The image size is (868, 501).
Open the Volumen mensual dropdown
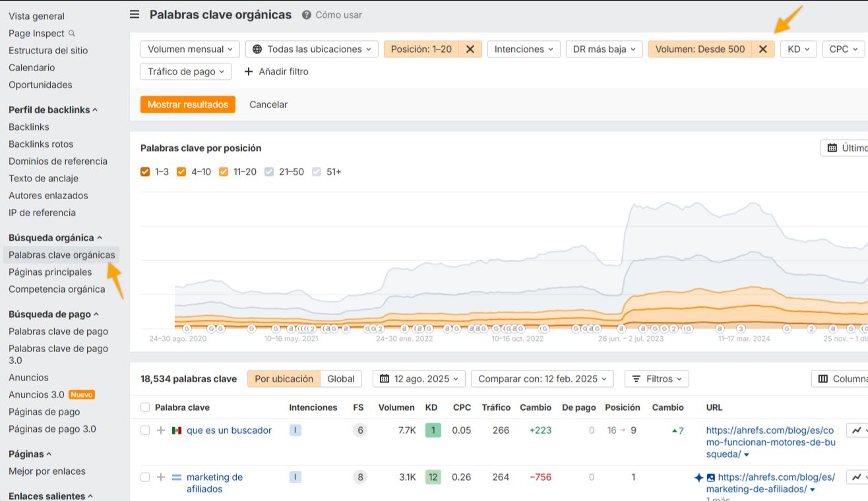click(x=190, y=49)
